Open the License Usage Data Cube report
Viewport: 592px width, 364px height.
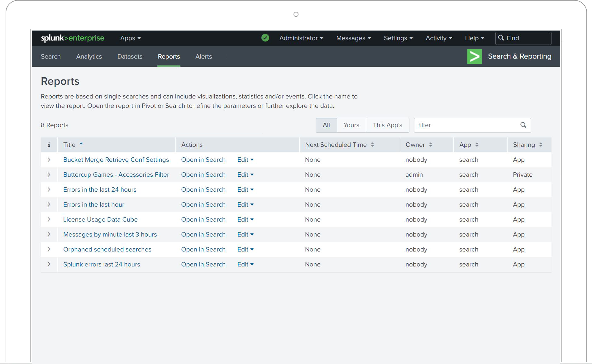(100, 219)
